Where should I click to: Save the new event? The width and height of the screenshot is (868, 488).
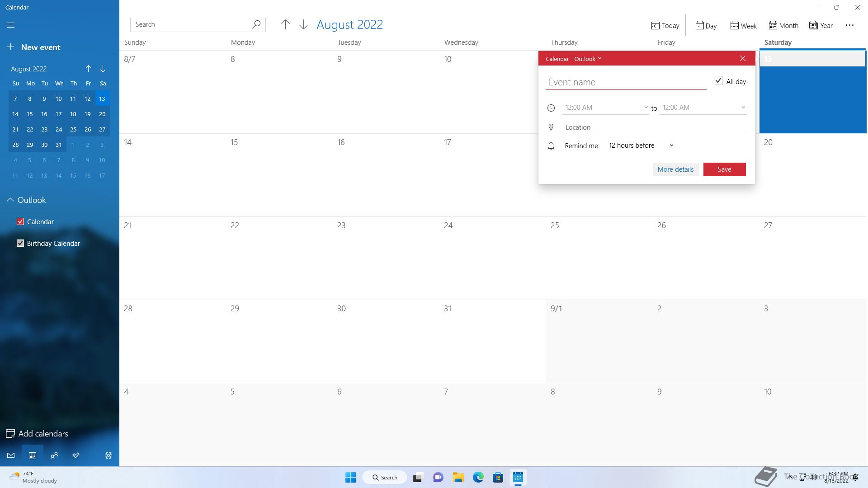(x=724, y=169)
